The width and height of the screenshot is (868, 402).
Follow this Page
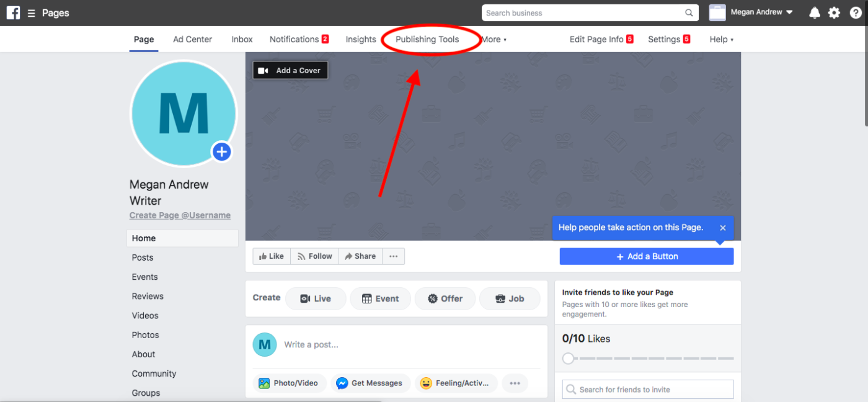tap(314, 256)
